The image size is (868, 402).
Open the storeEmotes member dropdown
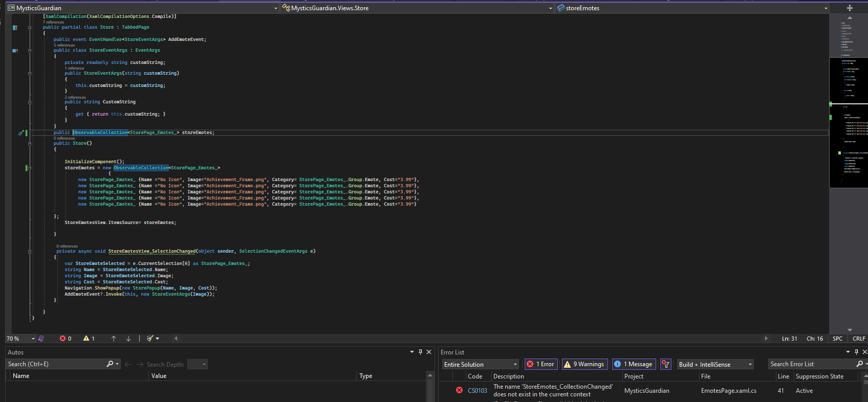tap(826, 8)
